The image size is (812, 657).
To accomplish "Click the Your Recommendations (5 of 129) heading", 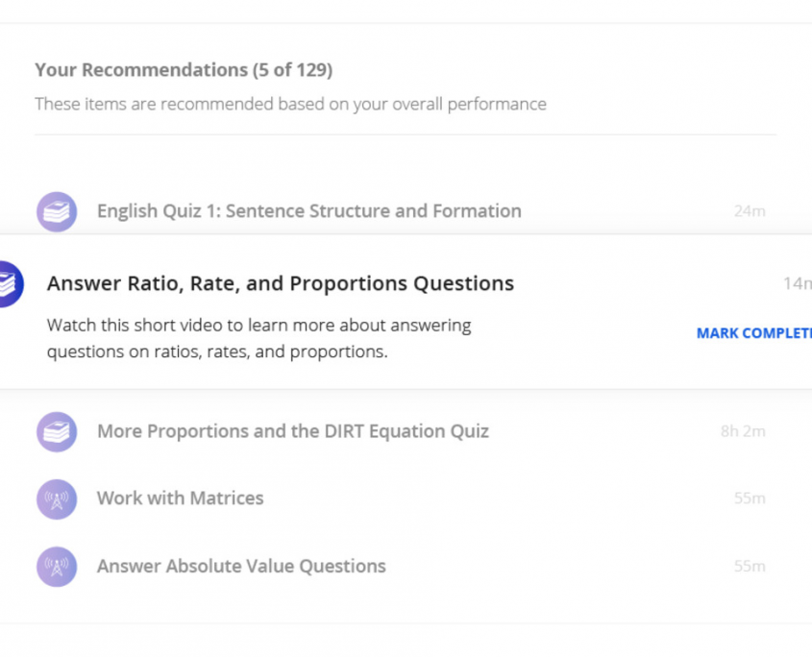I will [x=184, y=70].
